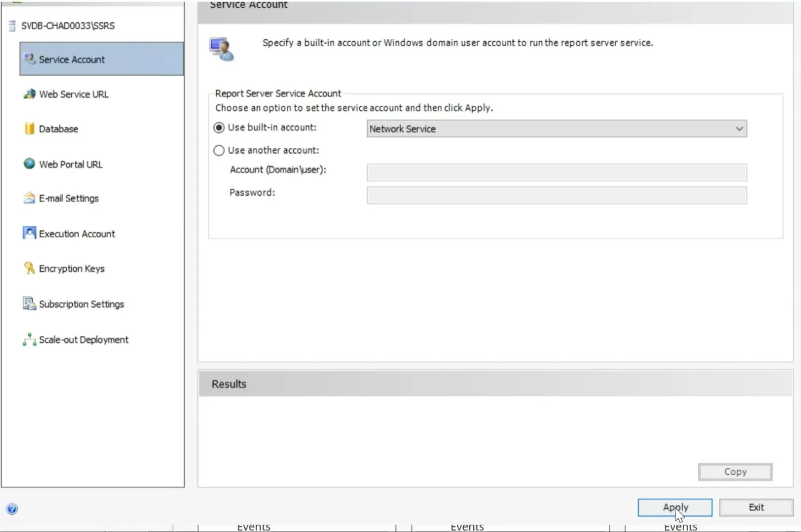This screenshot has height=532, width=801.
Task: Expand the Network Service selector
Action: coord(739,128)
